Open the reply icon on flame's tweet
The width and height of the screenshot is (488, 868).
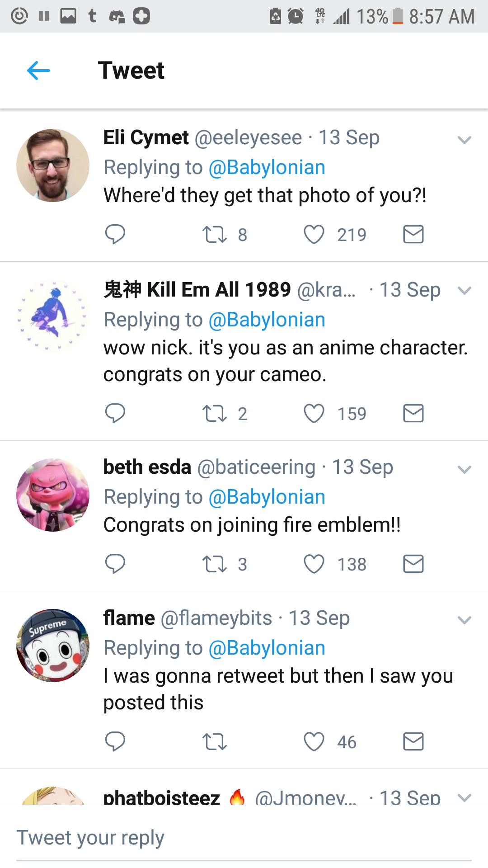point(115,741)
